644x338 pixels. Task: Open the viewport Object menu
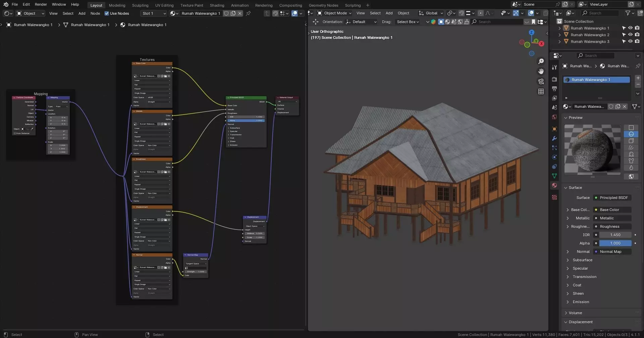pos(403,13)
